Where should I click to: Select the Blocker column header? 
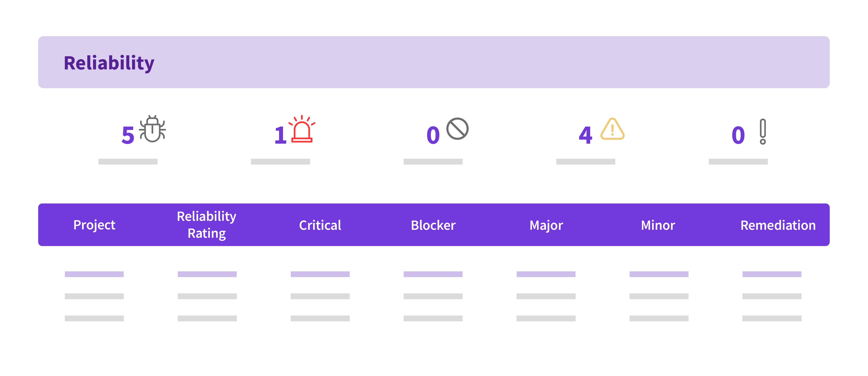tap(433, 225)
